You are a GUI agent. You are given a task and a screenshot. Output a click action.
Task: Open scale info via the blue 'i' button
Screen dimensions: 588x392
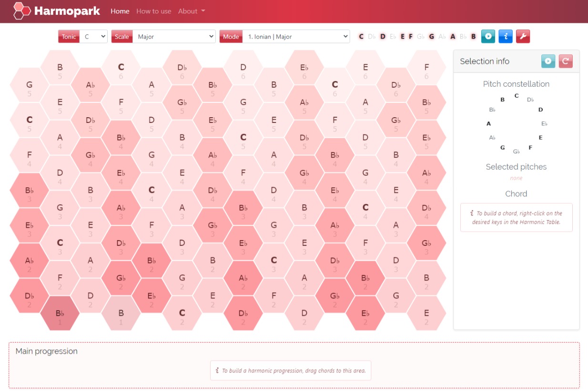click(x=506, y=36)
